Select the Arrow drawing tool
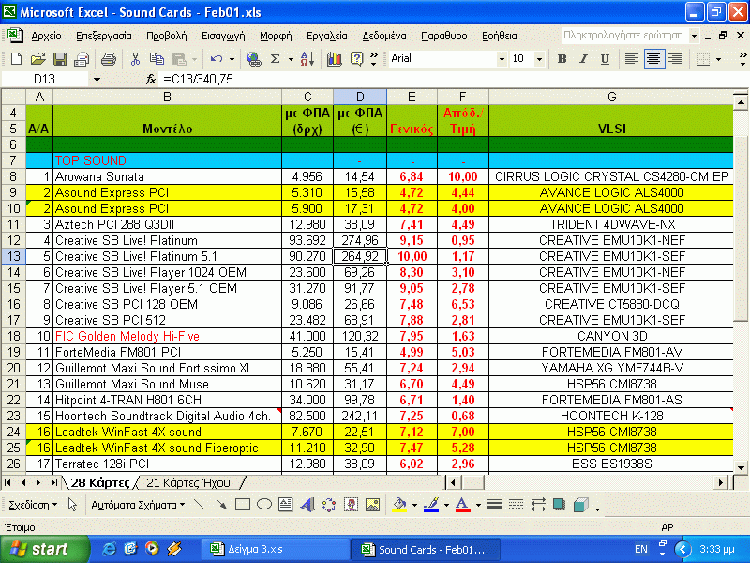The width and height of the screenshot is (750, 563). coord(221,504)
